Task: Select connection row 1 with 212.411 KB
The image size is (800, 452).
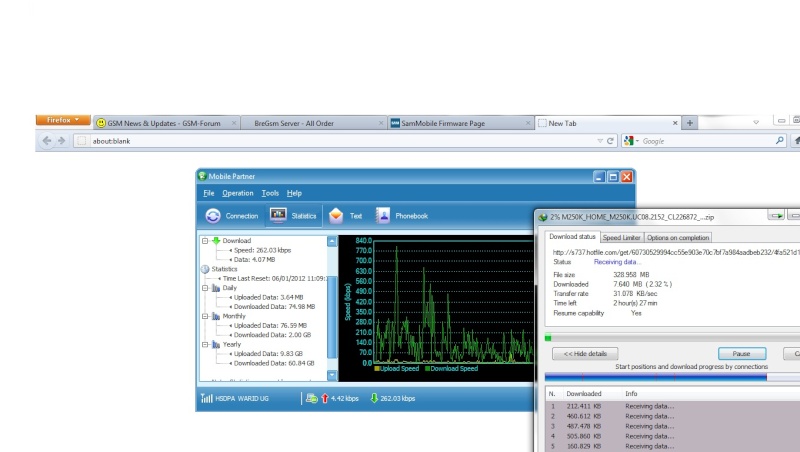Action: tap(672, 407)
